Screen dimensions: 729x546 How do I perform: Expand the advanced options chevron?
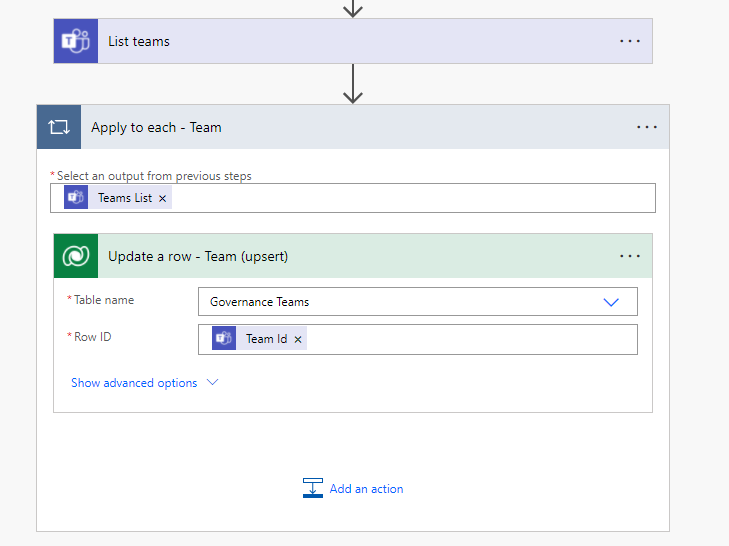pyautogui.click(x=212, y=383)
